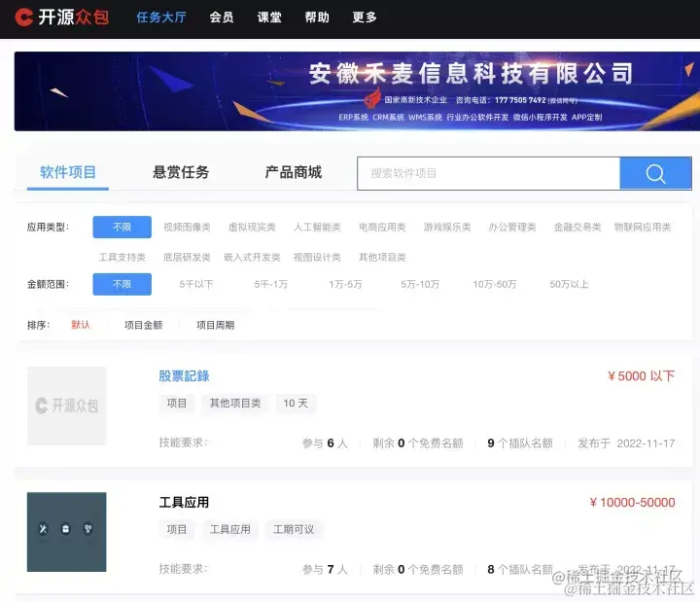This screenshot has width=700, height=602.
Task: Click 参与 7 人 participant count
Action: pos(325,569)
